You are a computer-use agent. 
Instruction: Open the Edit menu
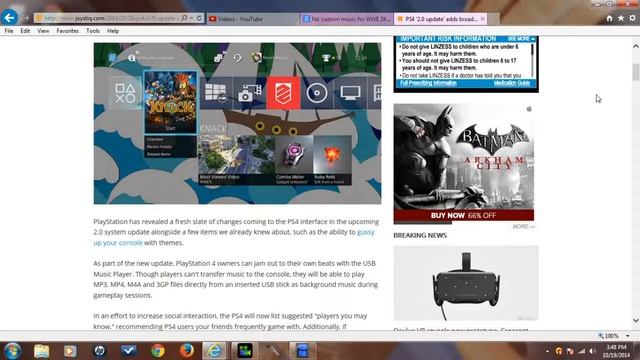tap(25, 31)
